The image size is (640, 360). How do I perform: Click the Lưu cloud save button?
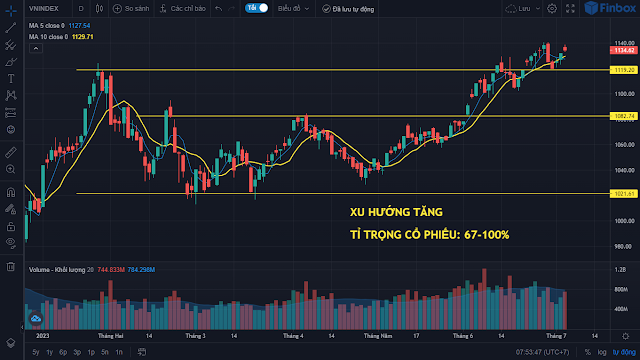[518, 9]
